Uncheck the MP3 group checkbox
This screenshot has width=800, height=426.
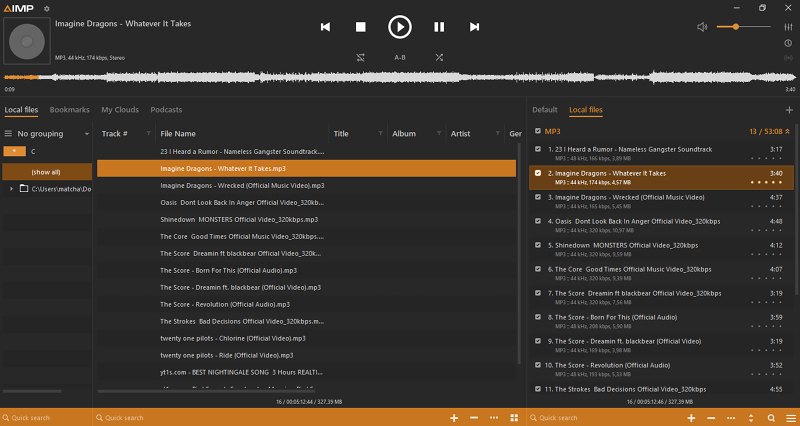(538, 131)
